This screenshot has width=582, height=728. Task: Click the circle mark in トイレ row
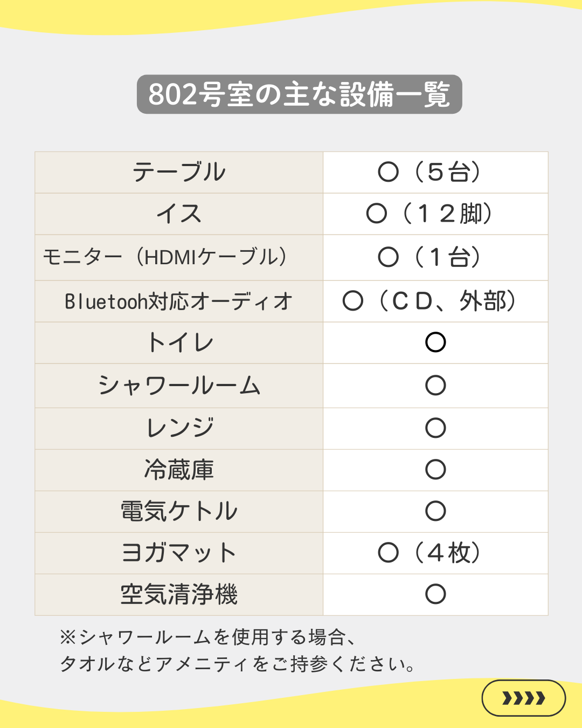pyautogui.click(x=435, y=342)
